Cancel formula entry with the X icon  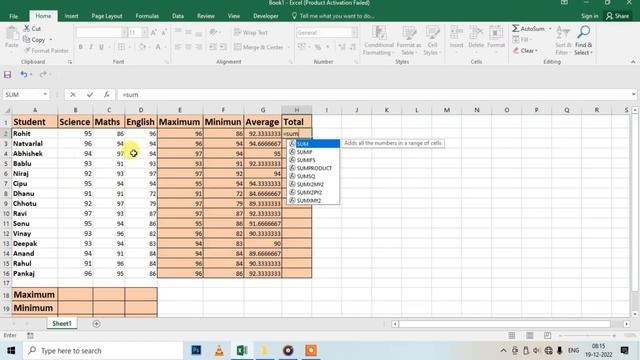(73, 95)
